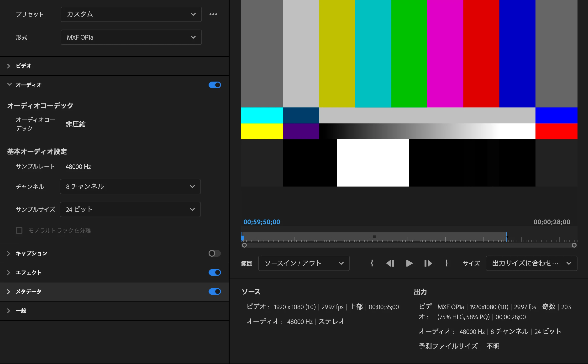This screenshot has height=364, width=588.
Task: Check モノラルトラックを分離 checkbox
Action: (x=19, y=230)
